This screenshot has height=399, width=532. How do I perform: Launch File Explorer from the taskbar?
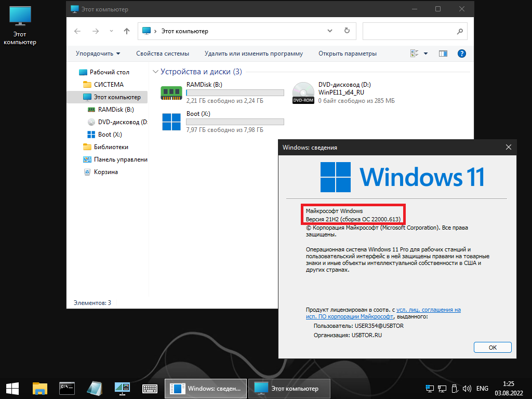[x=39, y=389]
